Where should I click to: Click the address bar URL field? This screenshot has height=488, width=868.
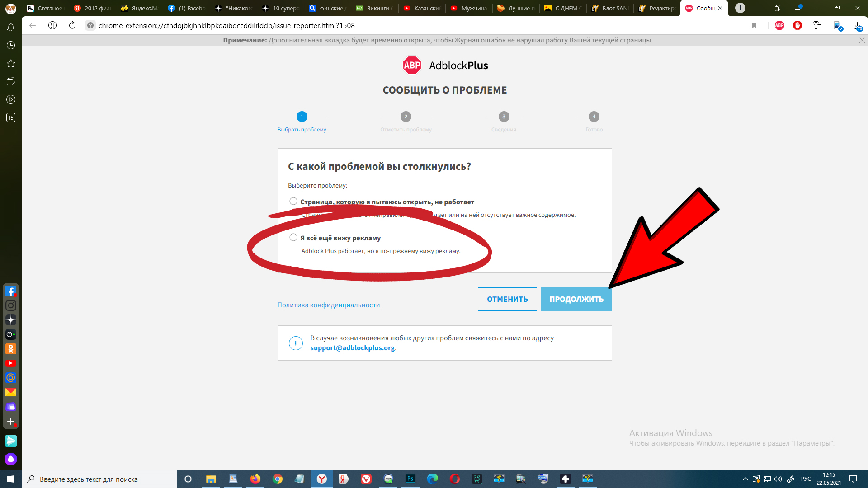tap(416, 26)
